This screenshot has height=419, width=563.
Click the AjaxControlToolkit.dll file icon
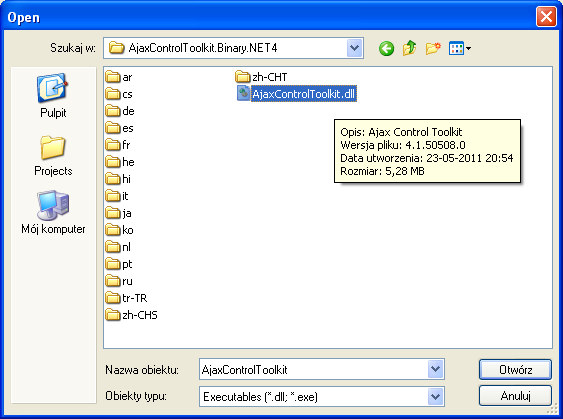(243, 94)
